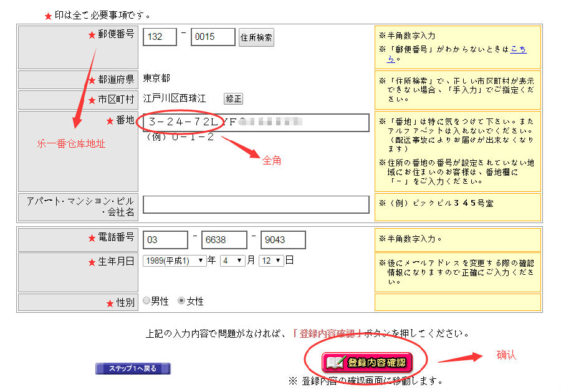The height and width of the screenshot is (392, 561).
Task: Focus the 番地 address input field
Action: [x=256, y=123]
